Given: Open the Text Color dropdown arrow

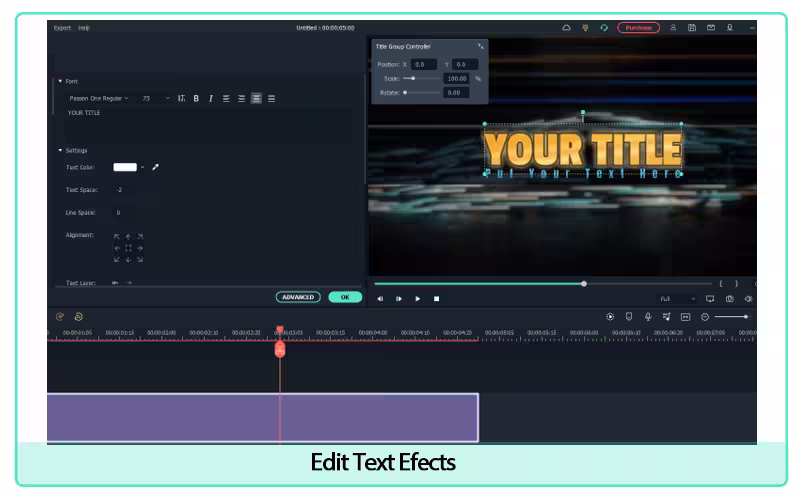Looking at the screenshot, I should pos(142,167).
